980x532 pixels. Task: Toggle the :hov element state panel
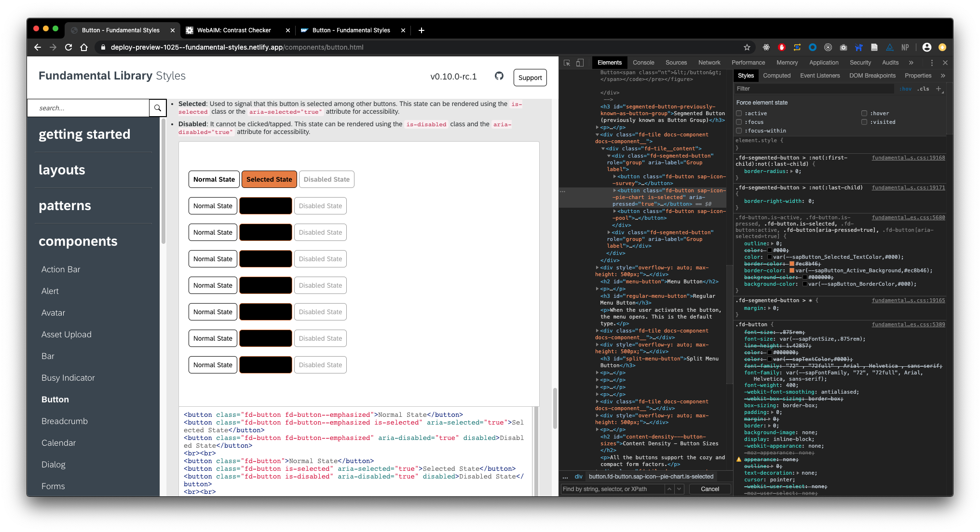tap(906, 89)
